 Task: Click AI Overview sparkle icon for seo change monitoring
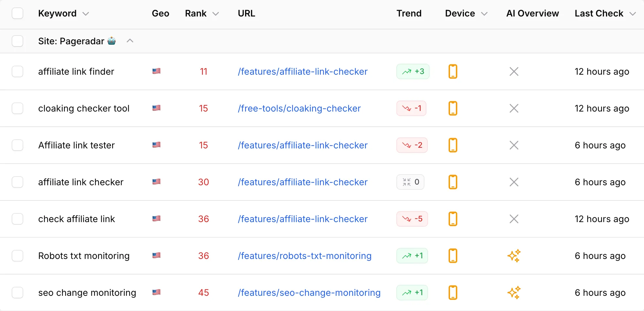514,293
